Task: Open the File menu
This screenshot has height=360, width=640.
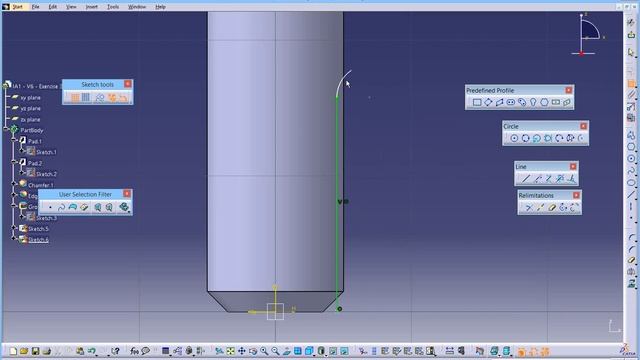Action: [x=36, y=7]
